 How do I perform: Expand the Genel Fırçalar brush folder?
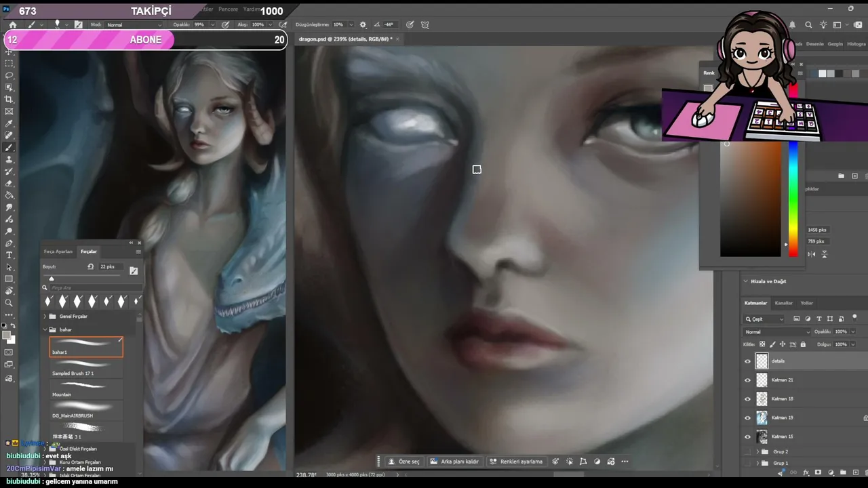45,317
